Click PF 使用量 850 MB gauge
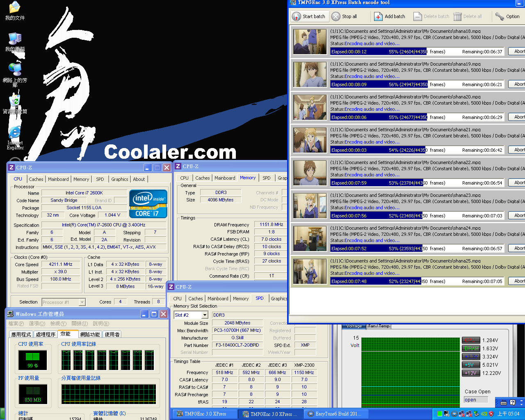 (33, 394)
